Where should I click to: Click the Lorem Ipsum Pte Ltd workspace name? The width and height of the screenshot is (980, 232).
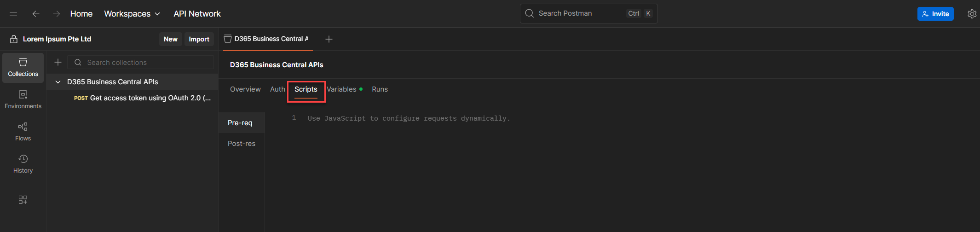[x=57, y=39]
